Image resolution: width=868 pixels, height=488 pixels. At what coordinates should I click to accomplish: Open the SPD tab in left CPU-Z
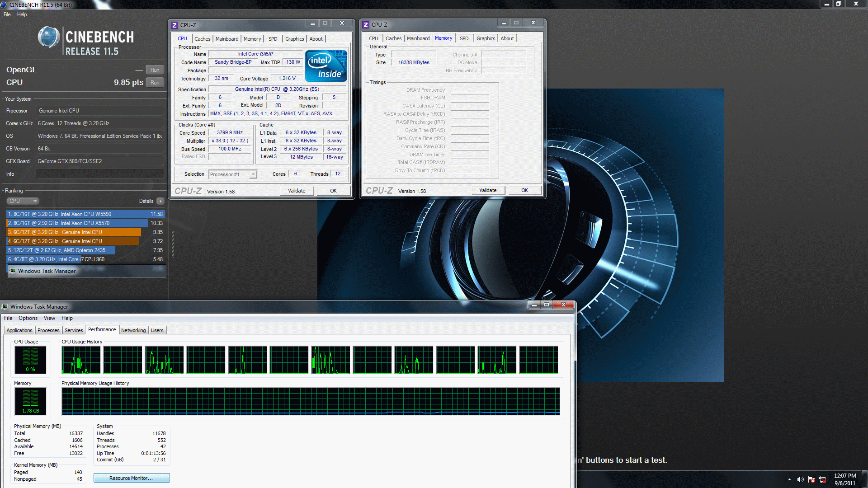pyautogui.click(x=273, y=39)
